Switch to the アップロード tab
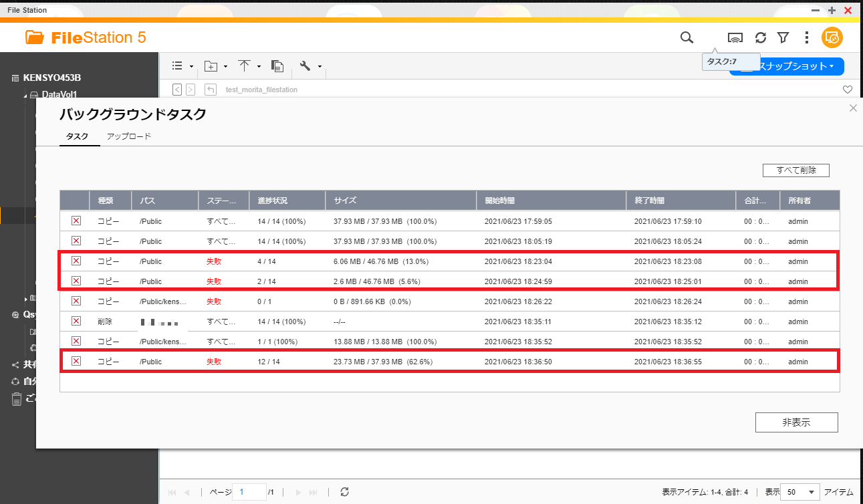863x504 pixels. tap(129, 136)
